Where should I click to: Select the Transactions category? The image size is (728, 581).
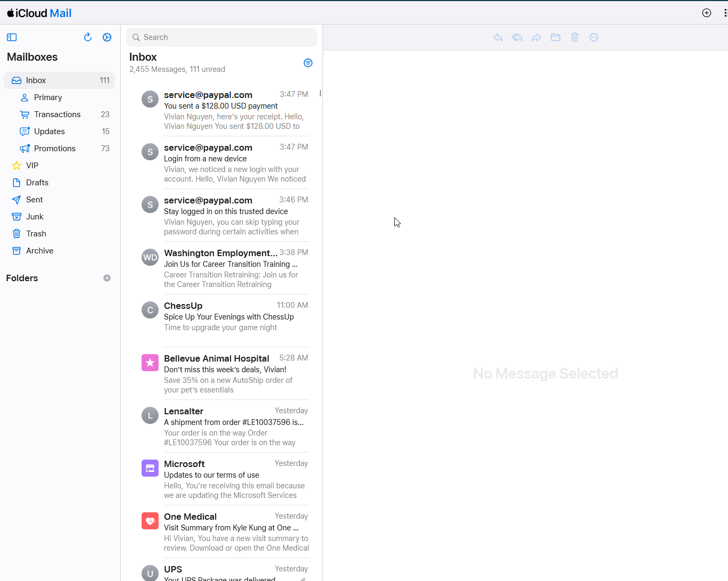pyautogui.click(x=57, y=114)
